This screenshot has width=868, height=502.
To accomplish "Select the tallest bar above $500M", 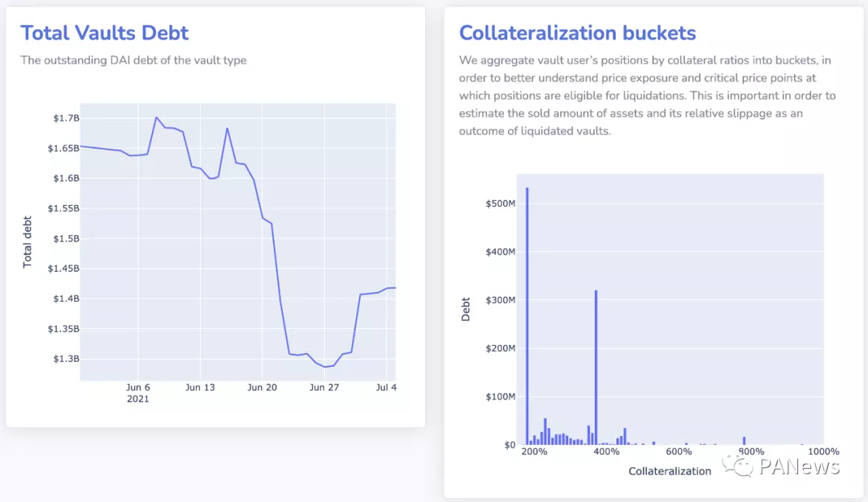I will [527, 314].
